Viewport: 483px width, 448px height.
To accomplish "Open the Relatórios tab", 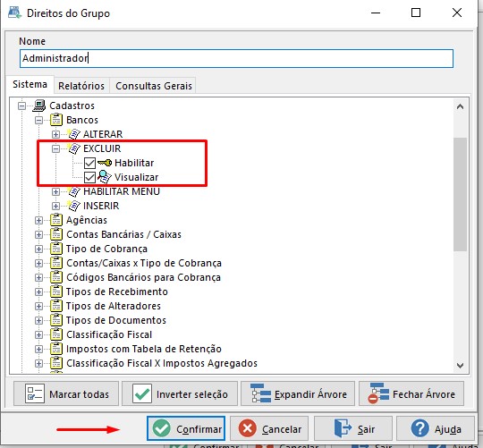I will (81, 86).
